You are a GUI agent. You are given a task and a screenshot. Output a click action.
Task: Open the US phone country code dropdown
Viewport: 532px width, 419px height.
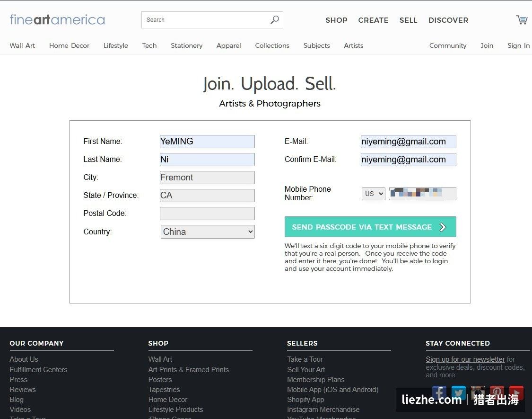coord(373,194)
